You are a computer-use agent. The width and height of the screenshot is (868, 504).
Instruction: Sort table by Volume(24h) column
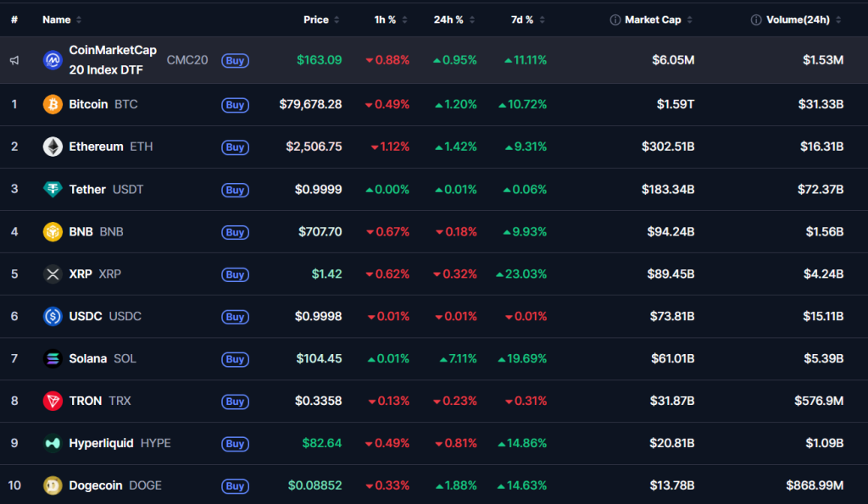point(804,20)
